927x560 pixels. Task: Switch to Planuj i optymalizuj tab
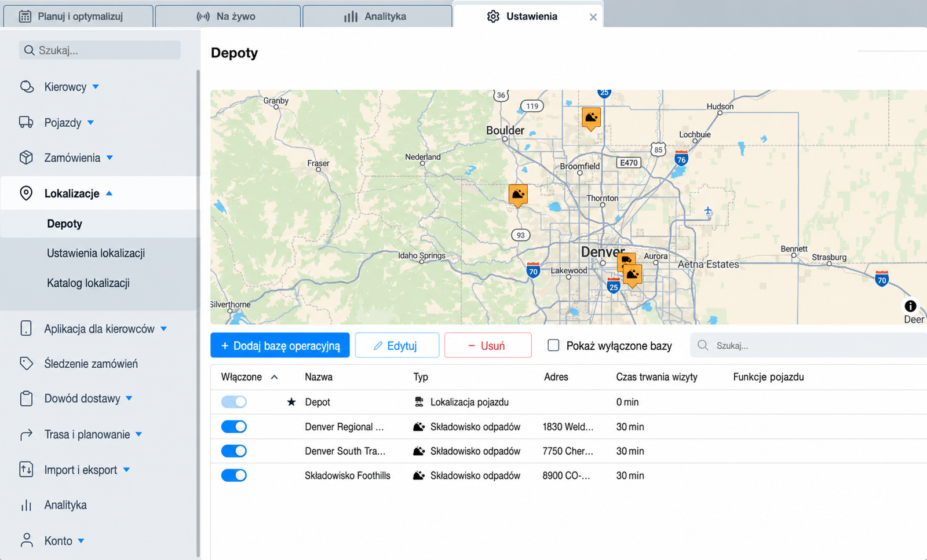[x=78, y=16]
